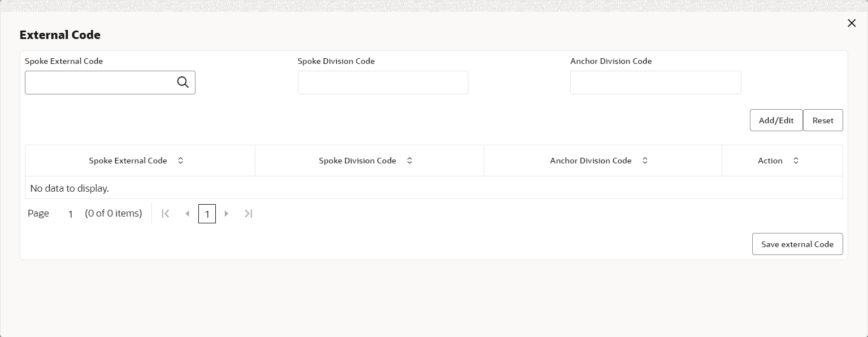Select the Spoke External Code column header

point(128,161)
